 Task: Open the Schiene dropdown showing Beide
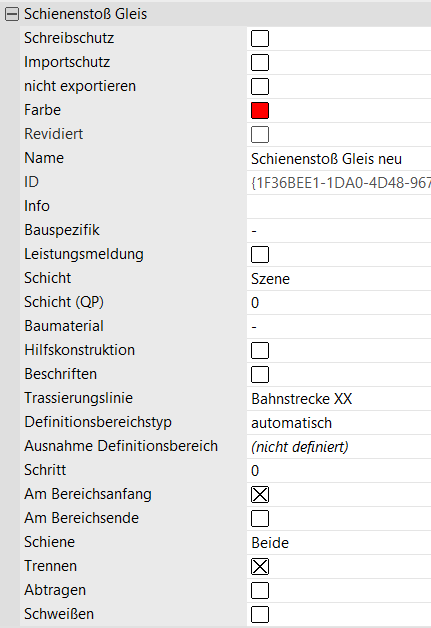[x=339, y=543]
